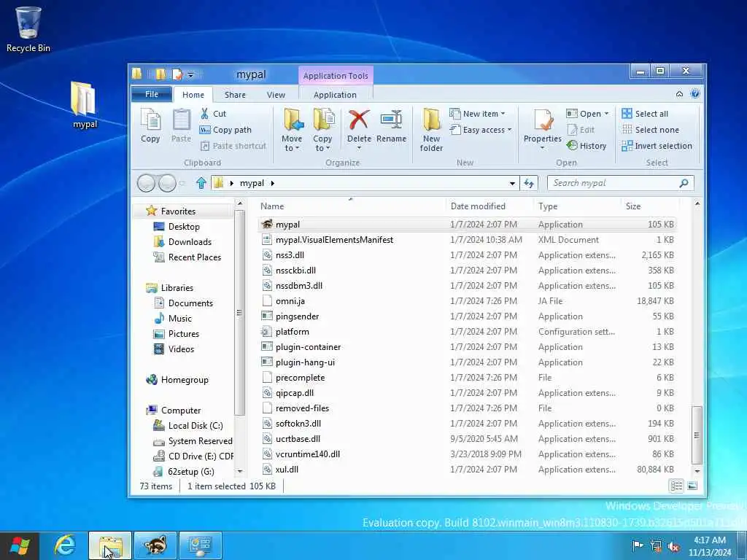Select the Recycle Bin desktop icon
The image size is (747, 560).
click(x=28, y=29)
